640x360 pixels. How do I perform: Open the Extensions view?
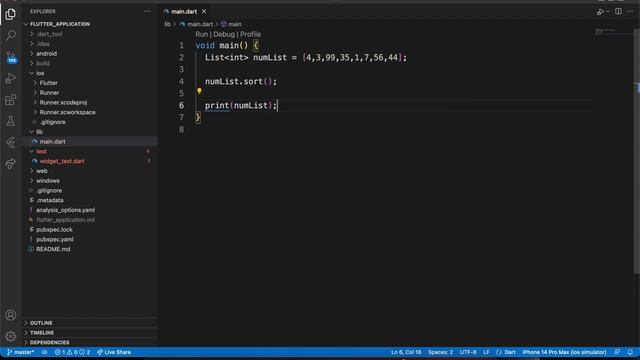click(x=11, y=100)
